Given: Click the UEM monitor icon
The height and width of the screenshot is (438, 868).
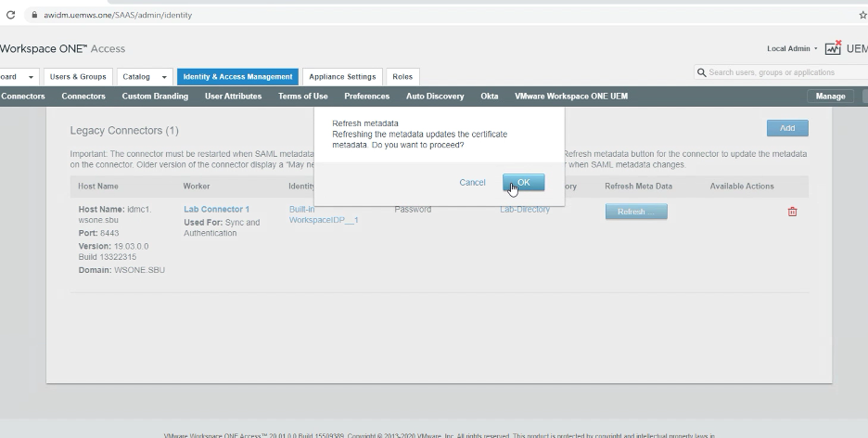Looking at the screenshot, I should point(833,48).
